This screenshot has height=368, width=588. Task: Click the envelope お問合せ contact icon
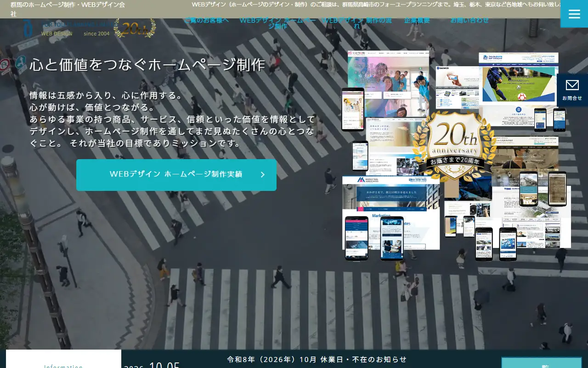[x=572, y=90]
